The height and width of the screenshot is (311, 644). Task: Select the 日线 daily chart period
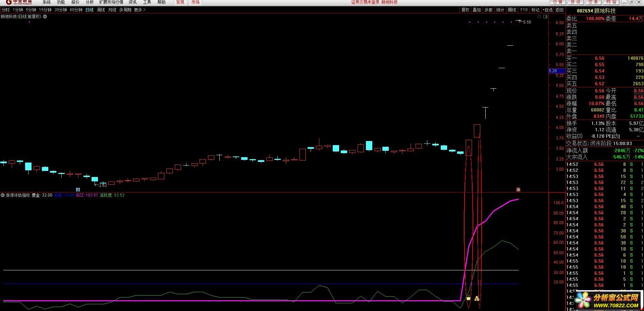90,10
